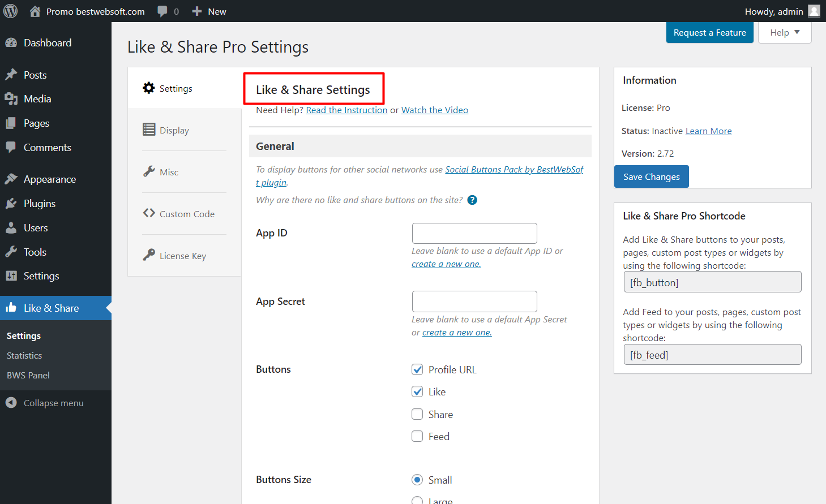This screenshot has width=826, height=504.
Task: Click the Tools wrench icon in sidebar
Action: pyautogui.click(x=11, y=252)
